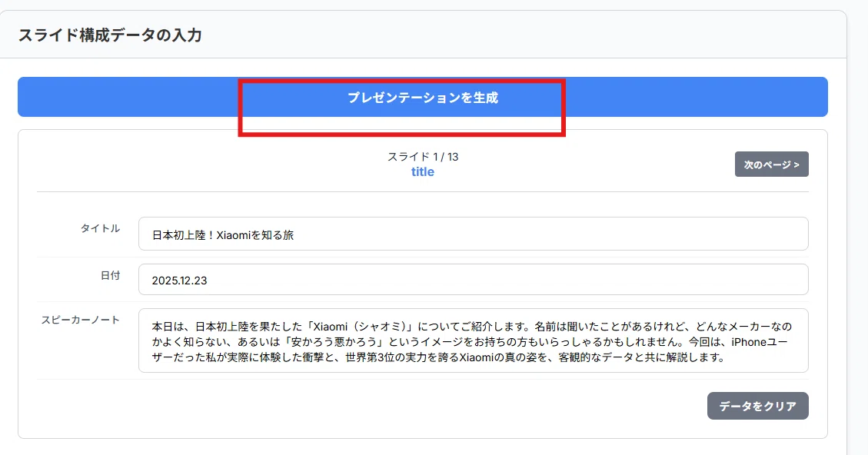Click the データをクリア button
Screen dimensions: 868x455
click(x=758, y=406)
